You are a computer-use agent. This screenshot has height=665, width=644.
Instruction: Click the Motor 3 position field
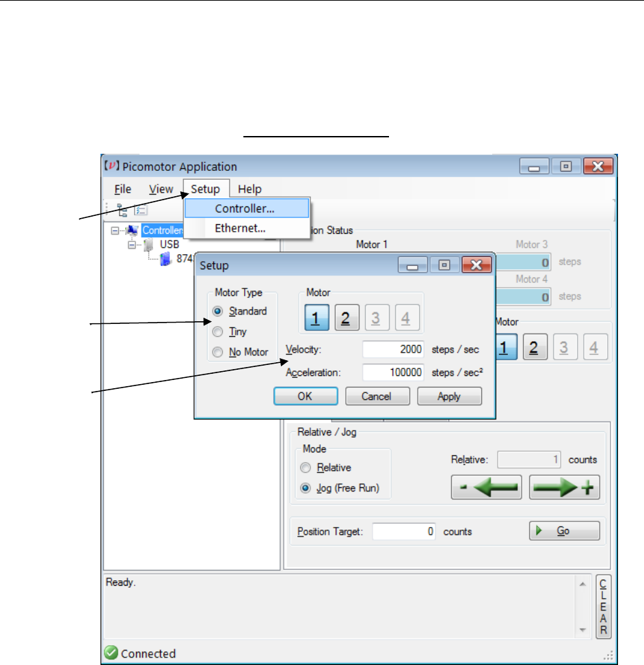(523, 262)
